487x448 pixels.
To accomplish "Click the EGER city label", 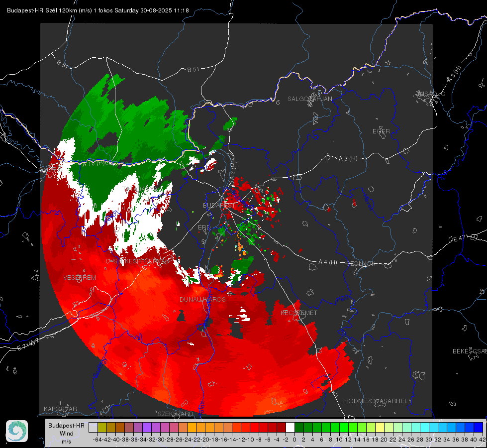I will [x=381, y=131].
